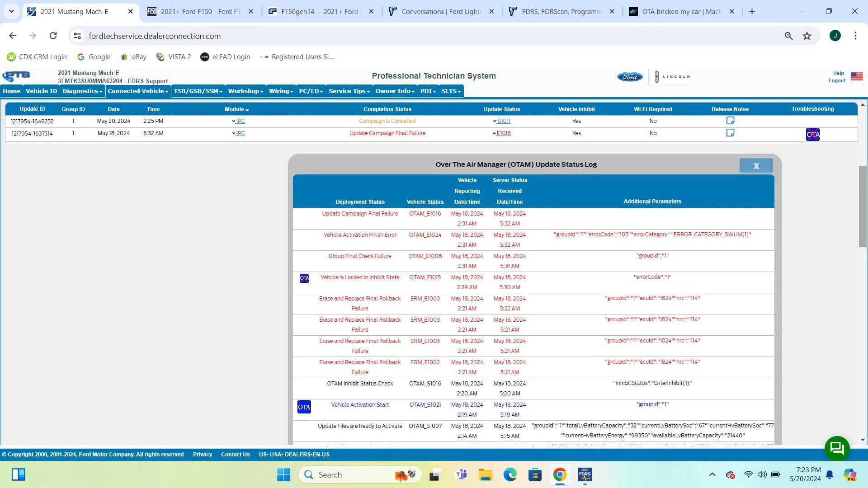Reload the current page

click(53, 36)
